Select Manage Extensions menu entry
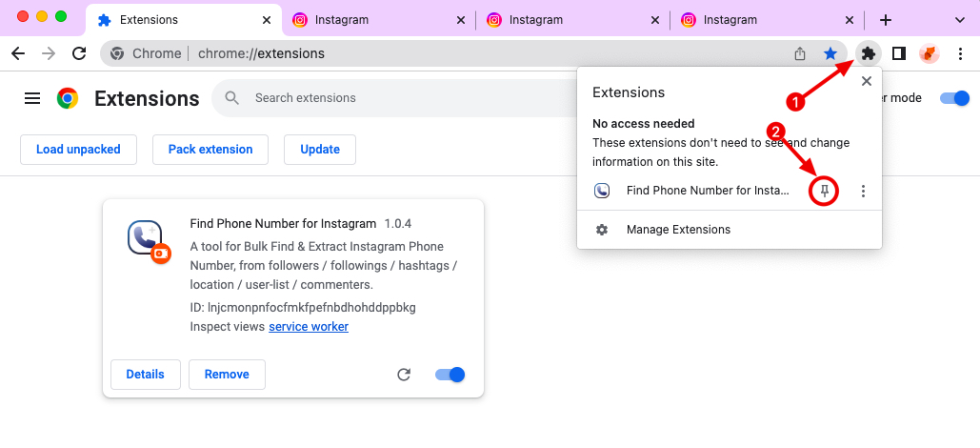The image size is (980, 448). point(678,230)
